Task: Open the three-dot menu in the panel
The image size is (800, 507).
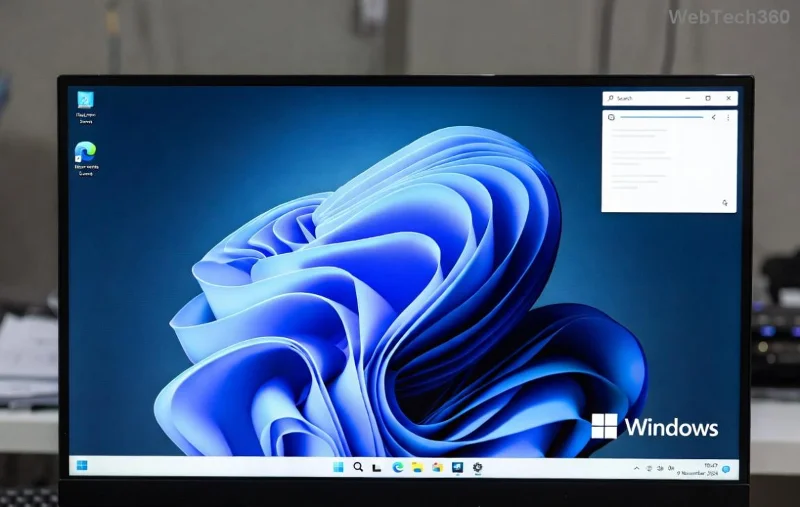Action: tap(728, 117)
